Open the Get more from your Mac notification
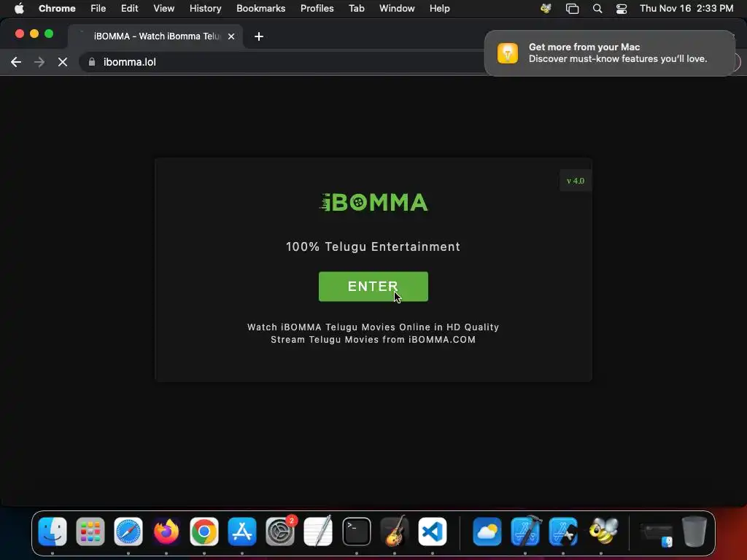The image size is (747, 560). [610, 52]
